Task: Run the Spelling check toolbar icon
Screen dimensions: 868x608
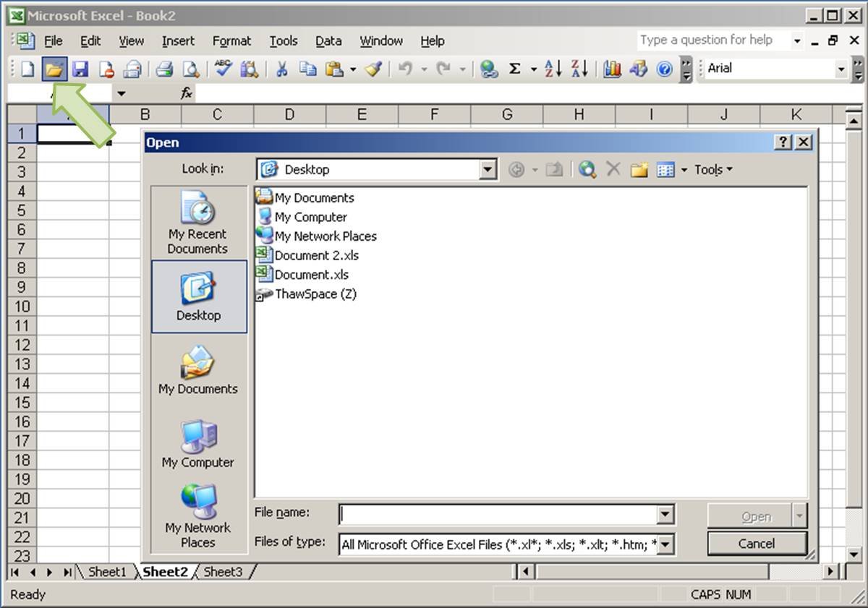Action: tap(224, 69)
